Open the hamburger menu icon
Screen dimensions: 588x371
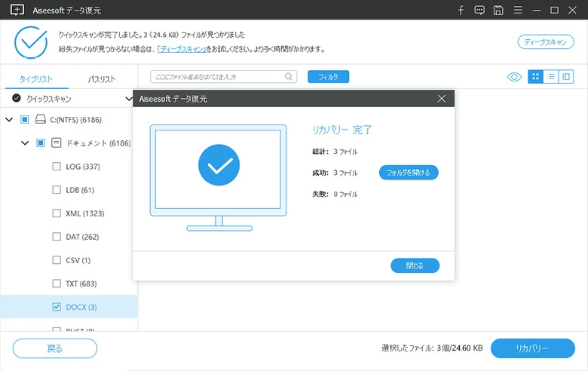pos(517,10)
